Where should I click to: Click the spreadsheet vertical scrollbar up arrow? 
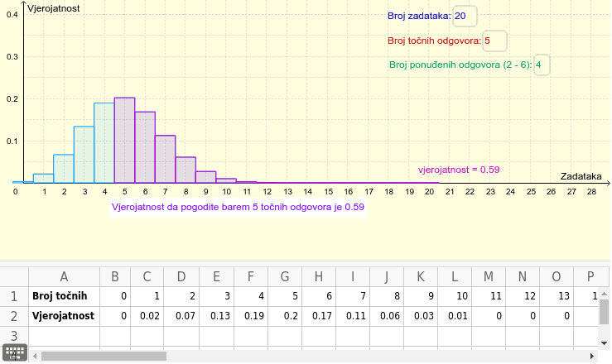(605, 294)
